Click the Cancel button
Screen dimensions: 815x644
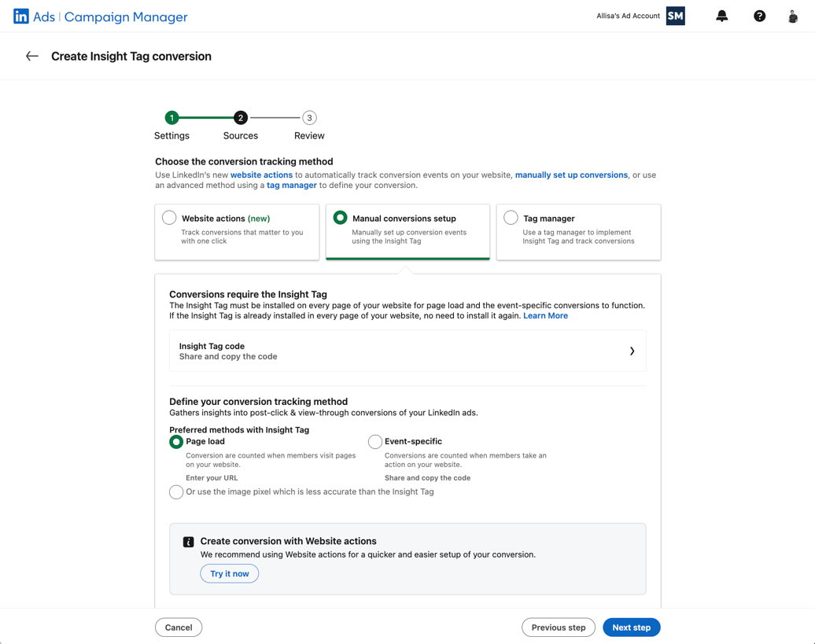pos(179,627)
